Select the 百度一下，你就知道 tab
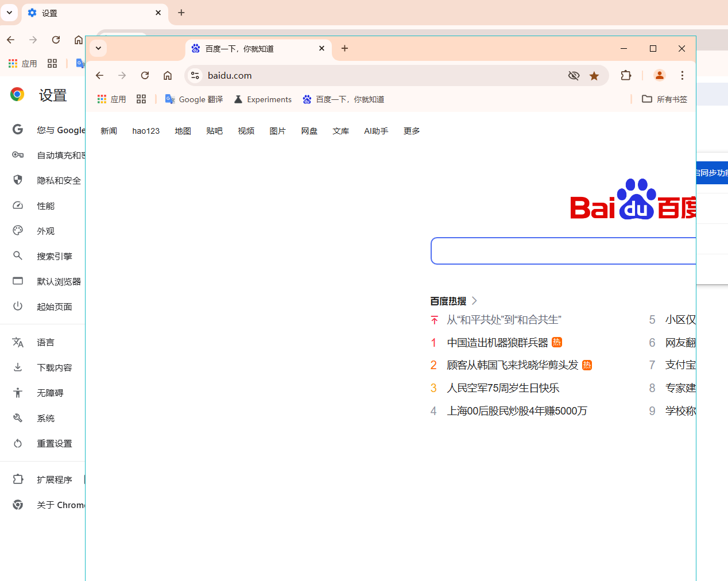Screen dimensions: 728x581 click(x=258, y=49)
